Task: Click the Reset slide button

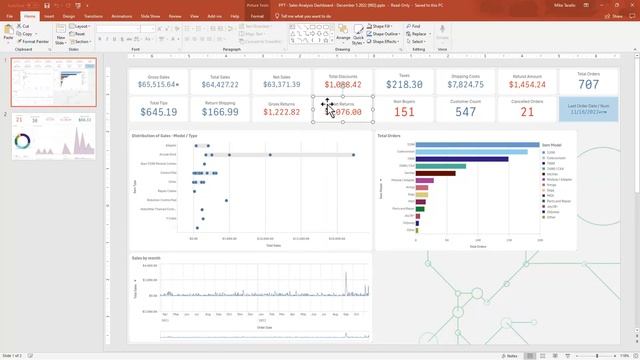Action: click(x=77, y=34)
